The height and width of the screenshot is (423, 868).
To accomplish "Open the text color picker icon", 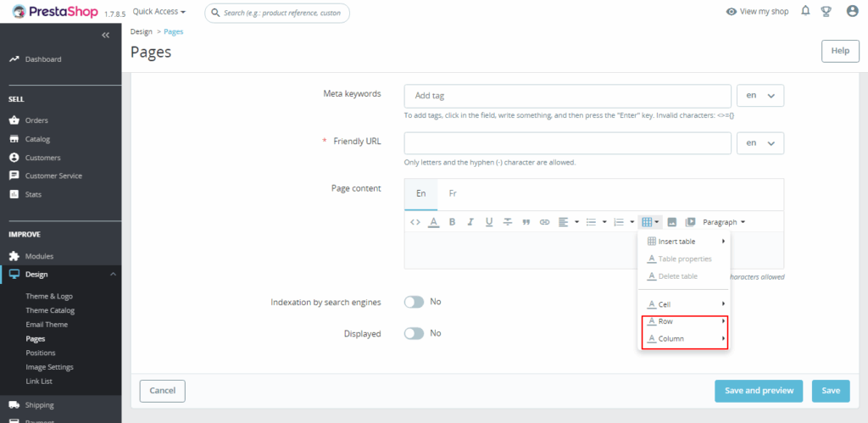I will 433,222.
